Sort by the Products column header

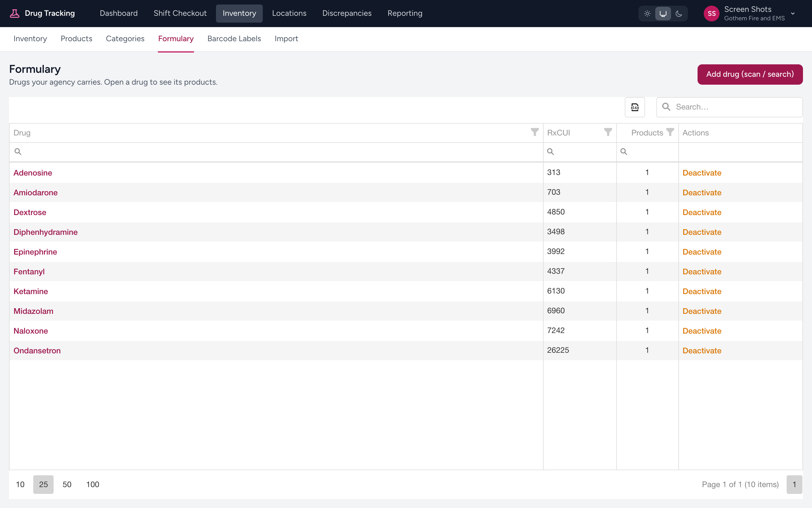coord(647,133)
